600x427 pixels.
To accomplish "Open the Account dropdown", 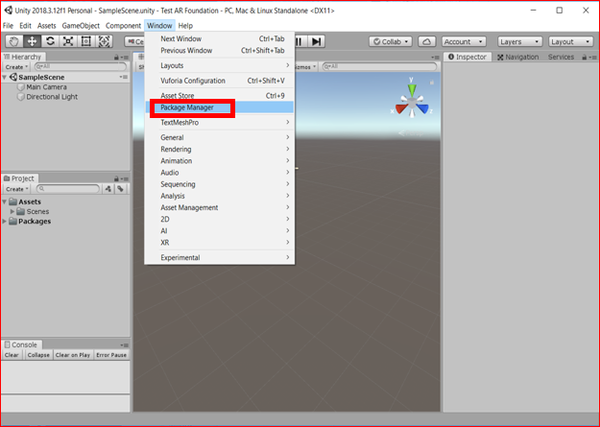I will pyautogui.click(x=464, y=41).
